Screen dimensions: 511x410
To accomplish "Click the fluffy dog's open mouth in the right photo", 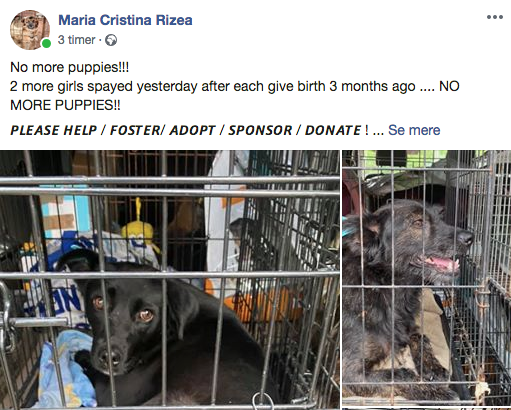I will 438,263.
